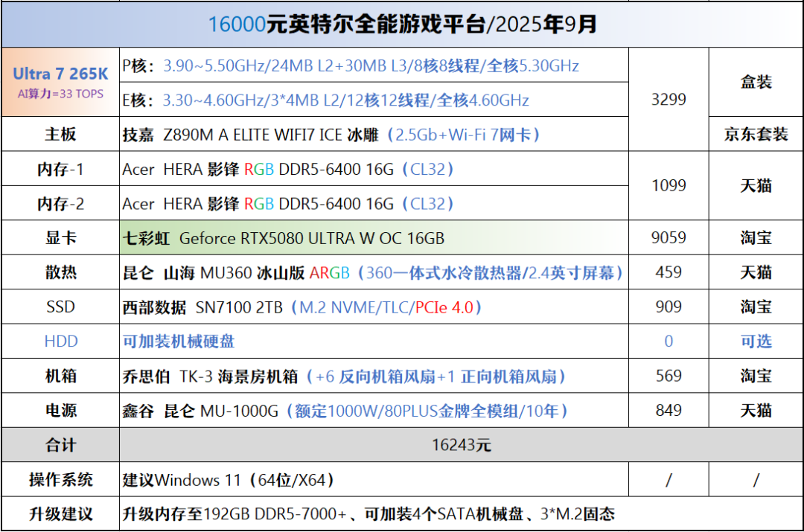Click "淘宝" in the SSD row

coord(756,307)
